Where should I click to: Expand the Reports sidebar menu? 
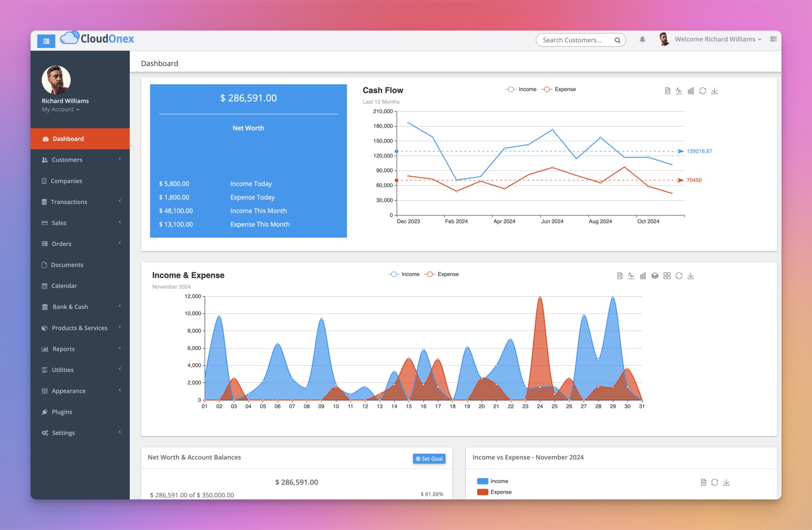pyautogui.click(x=80, y=349)
